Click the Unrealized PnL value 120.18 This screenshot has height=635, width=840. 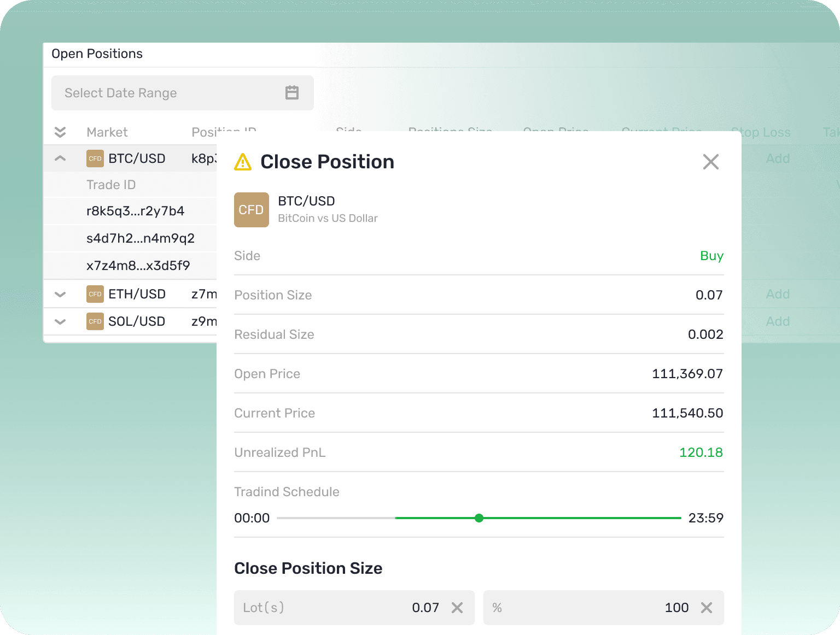[x=701, y=452]
